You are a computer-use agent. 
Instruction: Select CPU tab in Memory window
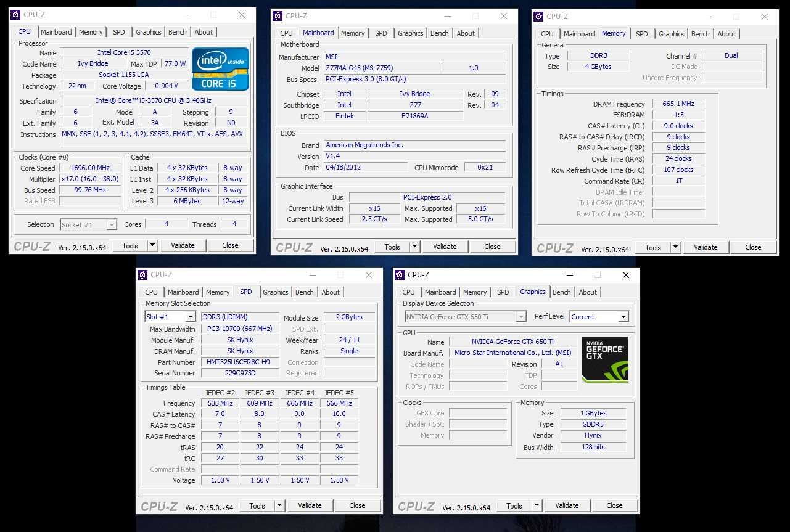coord(547,34)
